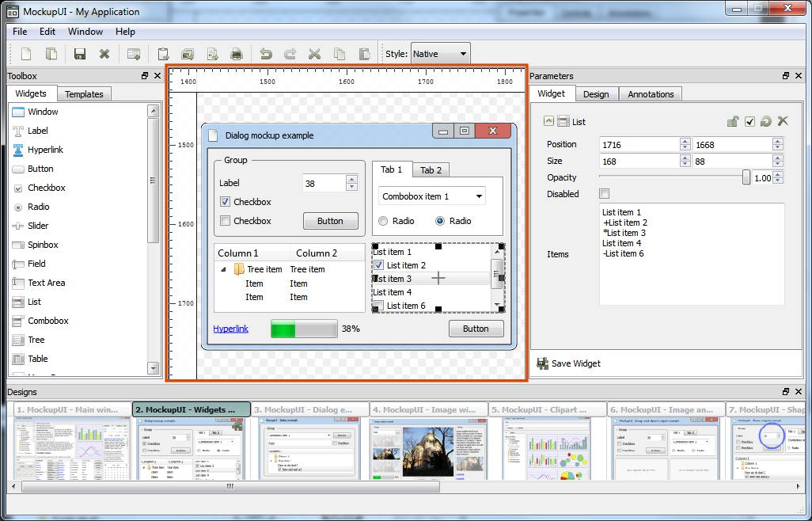Open the Annotations tab
Screen dimensions: 812x521
tap(651, 94)
